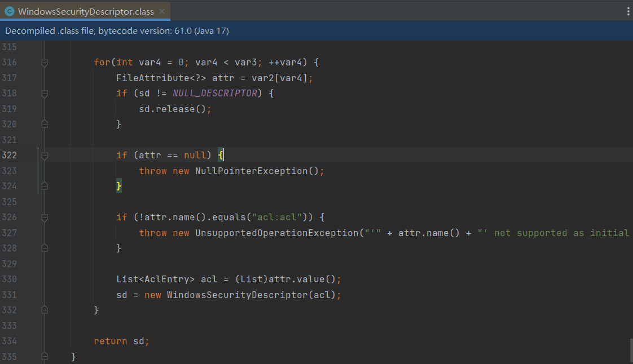Collapse the for loop at line 316

(x=45, y=63)
